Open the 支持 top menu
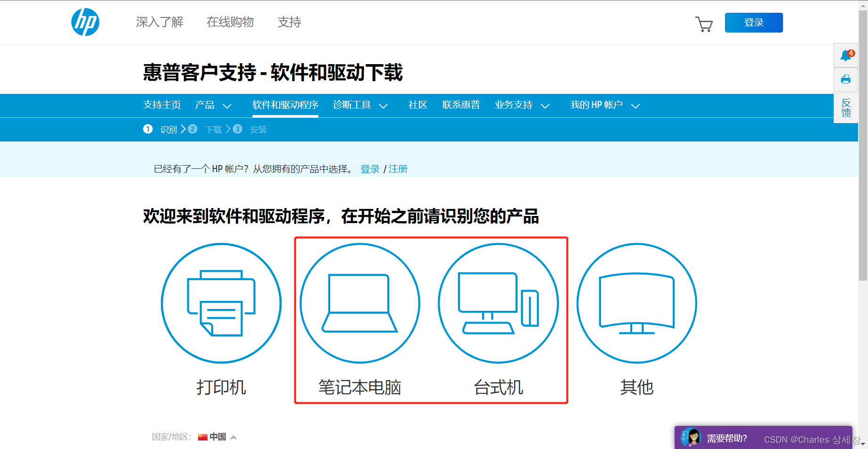 pos(289,22)
